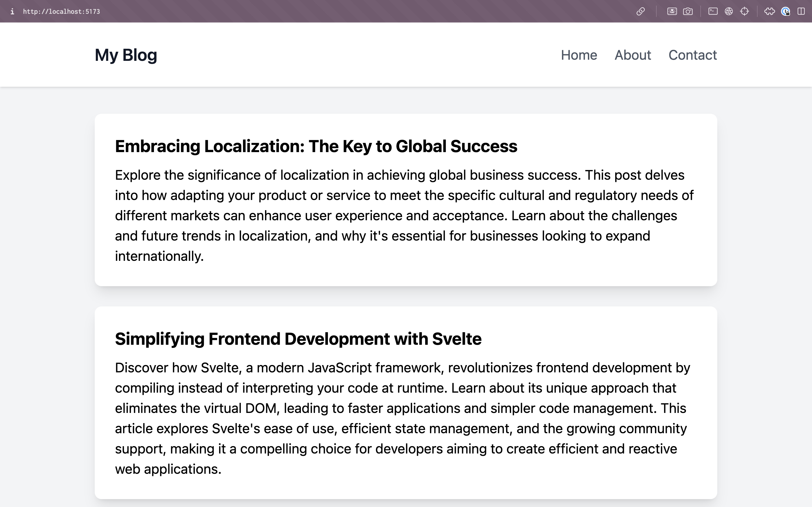
Task: Toggle the split view panel icon
Action: tap(802, 11)
